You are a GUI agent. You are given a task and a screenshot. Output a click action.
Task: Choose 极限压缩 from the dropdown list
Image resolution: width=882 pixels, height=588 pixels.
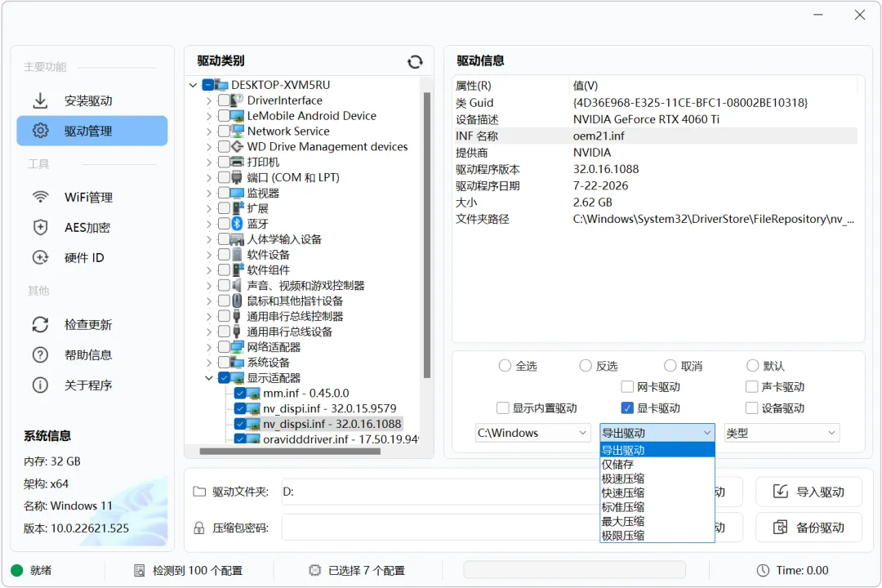point(657,536)
